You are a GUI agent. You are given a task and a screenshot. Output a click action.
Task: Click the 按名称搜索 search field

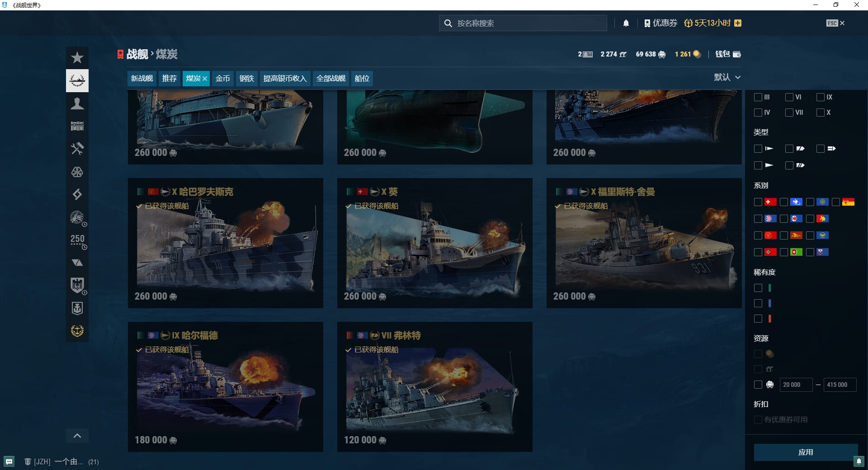coord(523,23)
